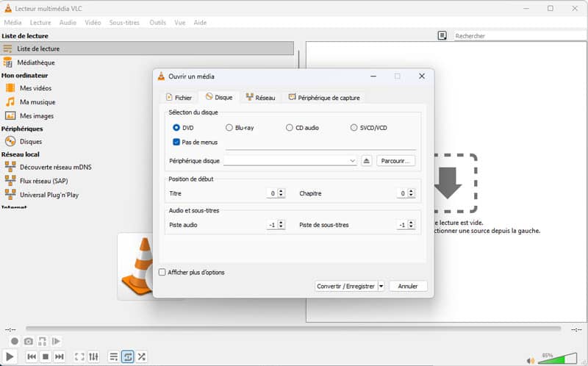Switch to the Réseau tab
Viewport: 588px width, 366px height.
(x=260, y=97)
